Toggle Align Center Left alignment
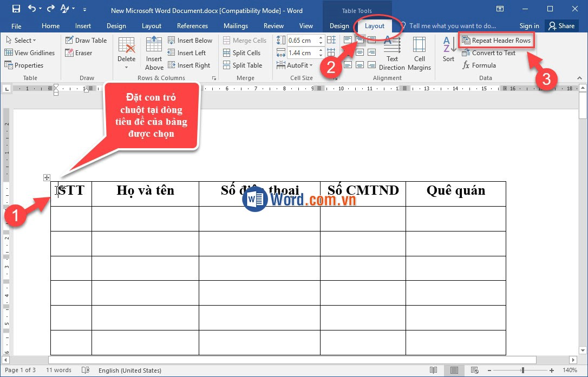 pyautogui.click(x=347, y=52)
